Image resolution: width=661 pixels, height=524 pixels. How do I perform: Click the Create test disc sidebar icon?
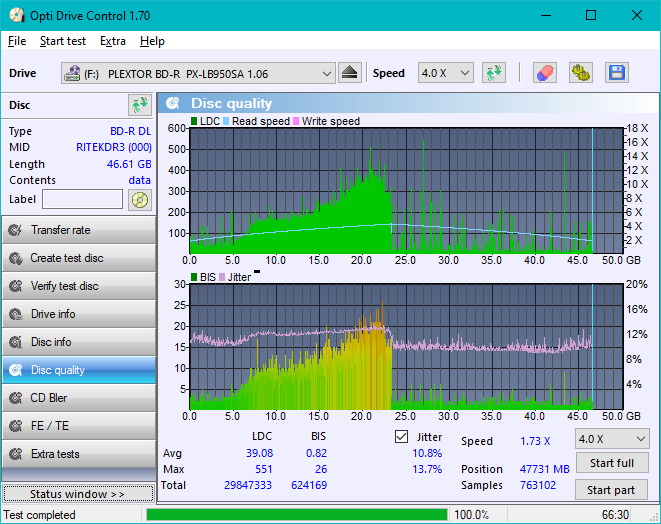click(x=16, y=258)
